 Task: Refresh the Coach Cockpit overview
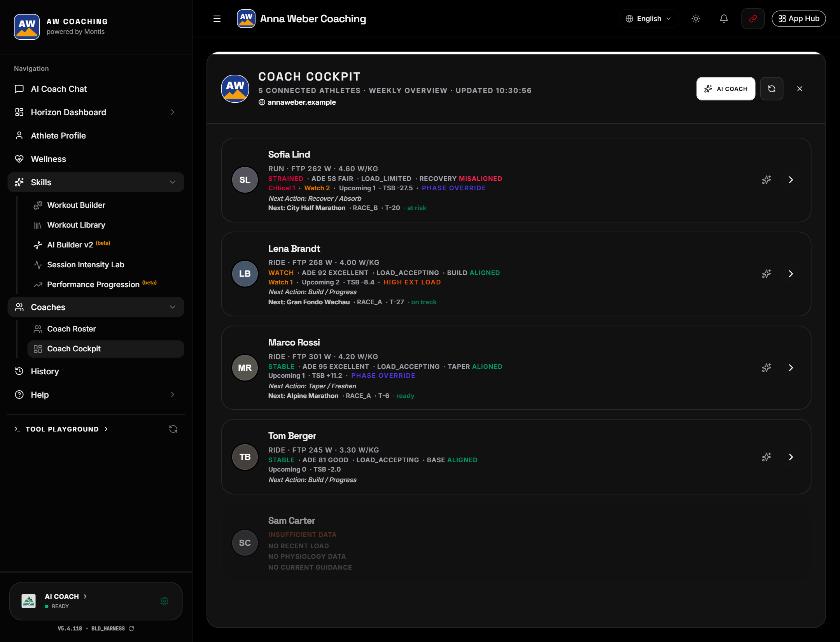772,89
